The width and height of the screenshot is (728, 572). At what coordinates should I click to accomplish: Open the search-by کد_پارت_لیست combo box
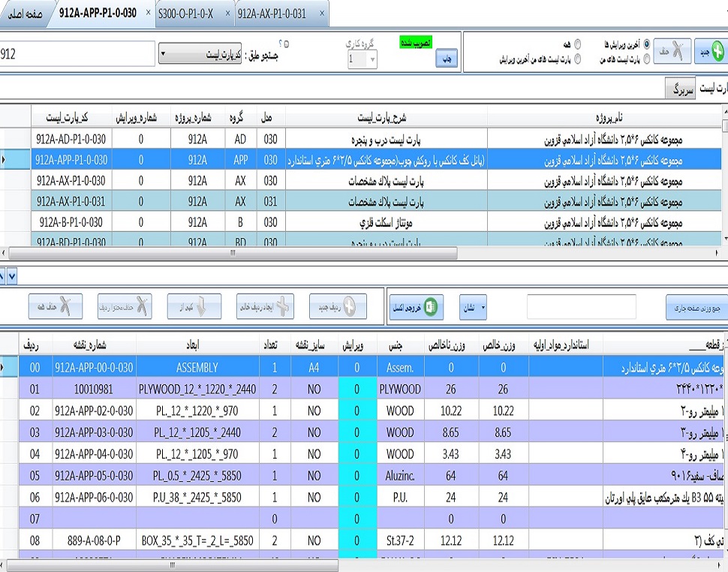pyautogui.click(x=200, y=54)
